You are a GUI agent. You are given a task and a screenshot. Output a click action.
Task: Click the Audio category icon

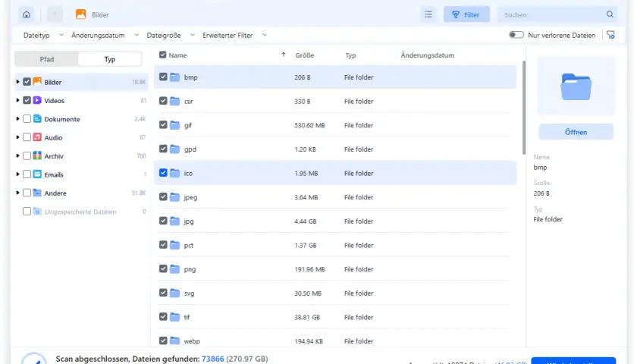coord(37,137)
